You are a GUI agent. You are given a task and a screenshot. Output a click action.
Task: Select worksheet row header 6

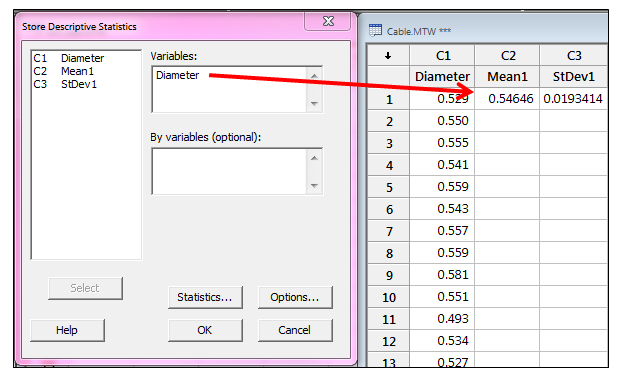(389, 209)
